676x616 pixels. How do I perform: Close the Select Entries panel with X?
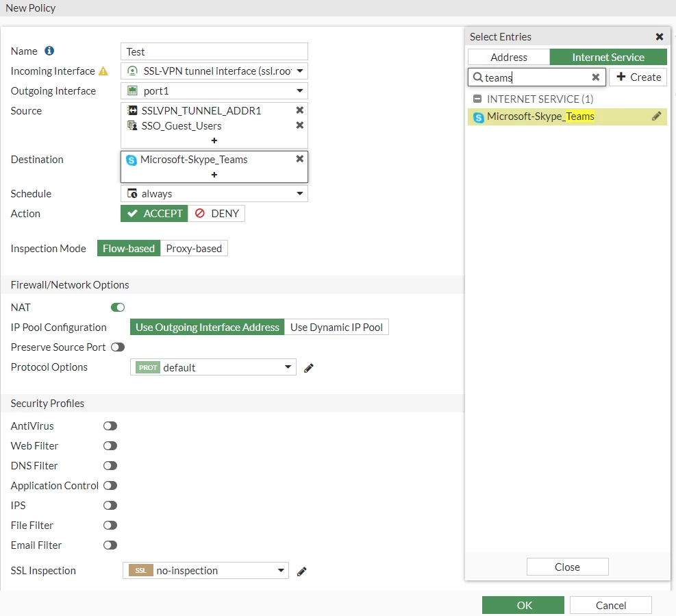pyautogui.click(x=659, y=37)
